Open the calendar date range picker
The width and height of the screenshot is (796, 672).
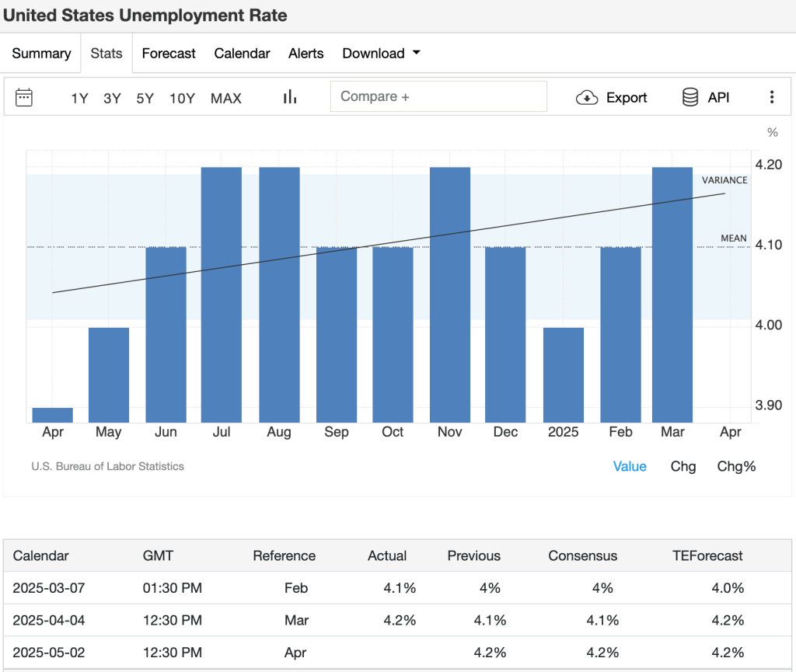[x=23, y=97]
